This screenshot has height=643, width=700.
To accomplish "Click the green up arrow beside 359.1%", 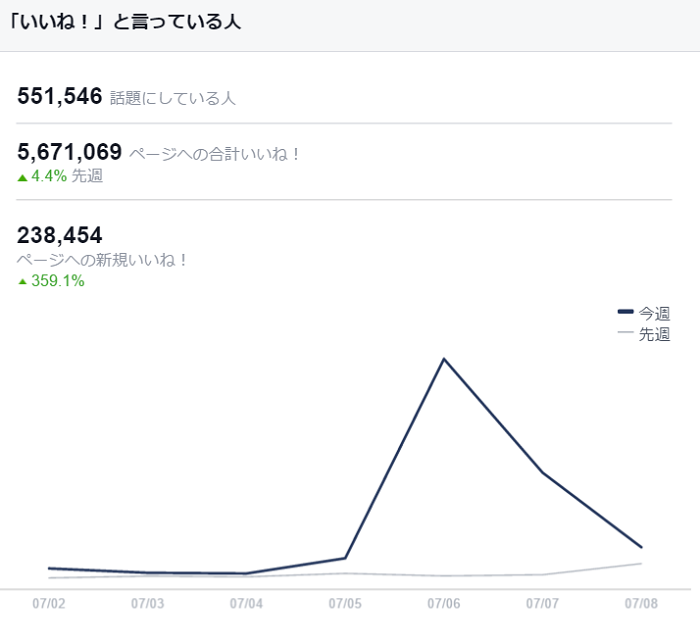I will coord(23,282).
